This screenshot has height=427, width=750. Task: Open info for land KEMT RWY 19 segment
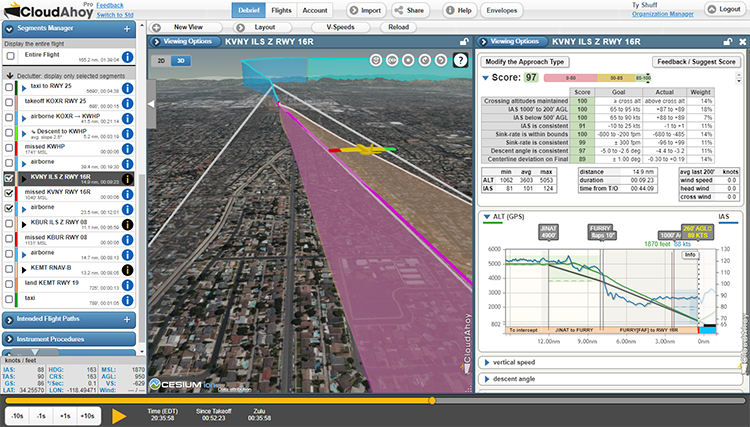tap(127, 285)
